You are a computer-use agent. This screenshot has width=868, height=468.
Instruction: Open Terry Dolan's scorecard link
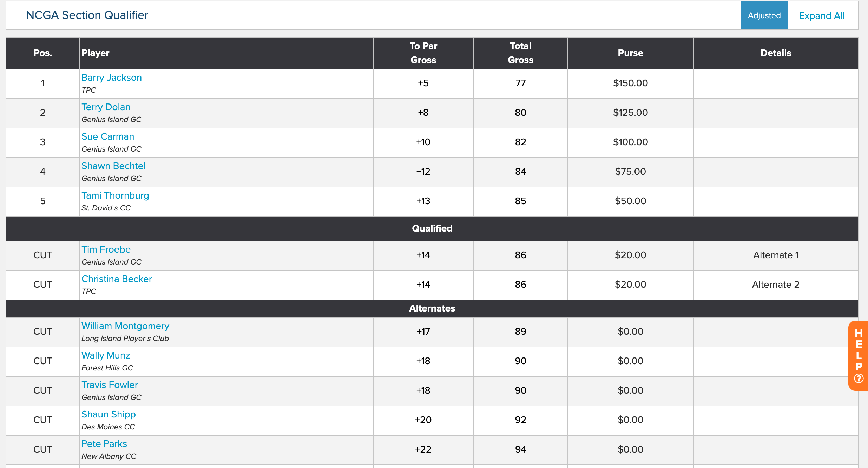click(x=106, y=107)
